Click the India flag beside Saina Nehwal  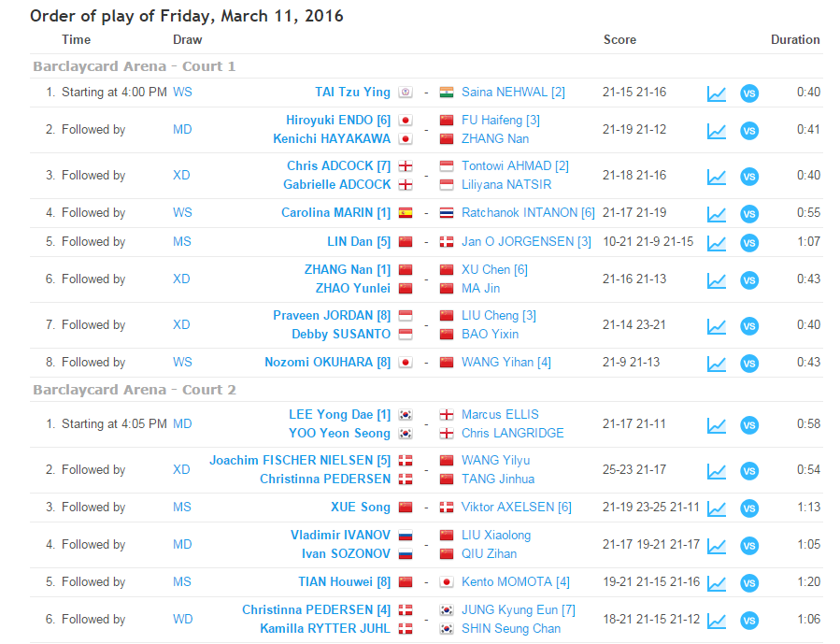[446, 93]
